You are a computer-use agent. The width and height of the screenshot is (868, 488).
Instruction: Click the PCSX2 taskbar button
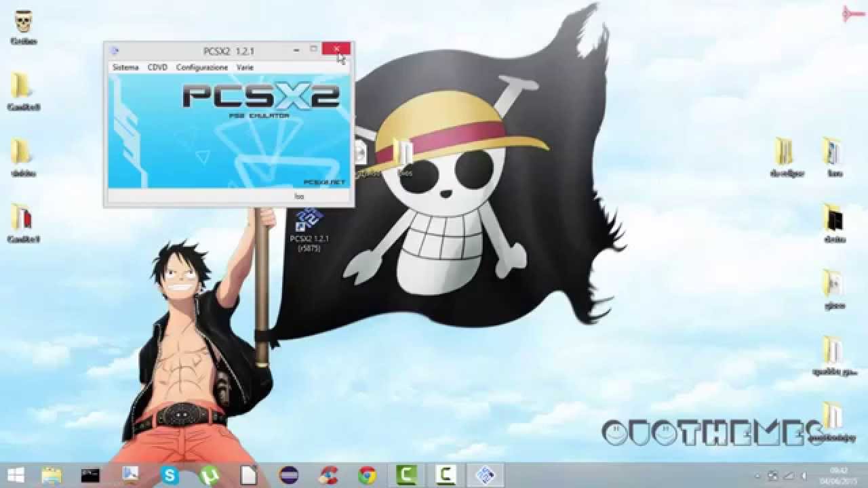[486, 475]
